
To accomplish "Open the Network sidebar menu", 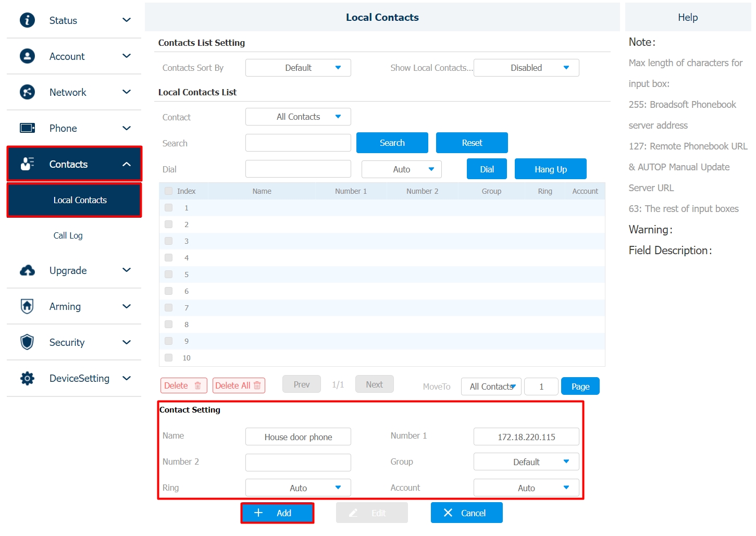I will [74, 92].
